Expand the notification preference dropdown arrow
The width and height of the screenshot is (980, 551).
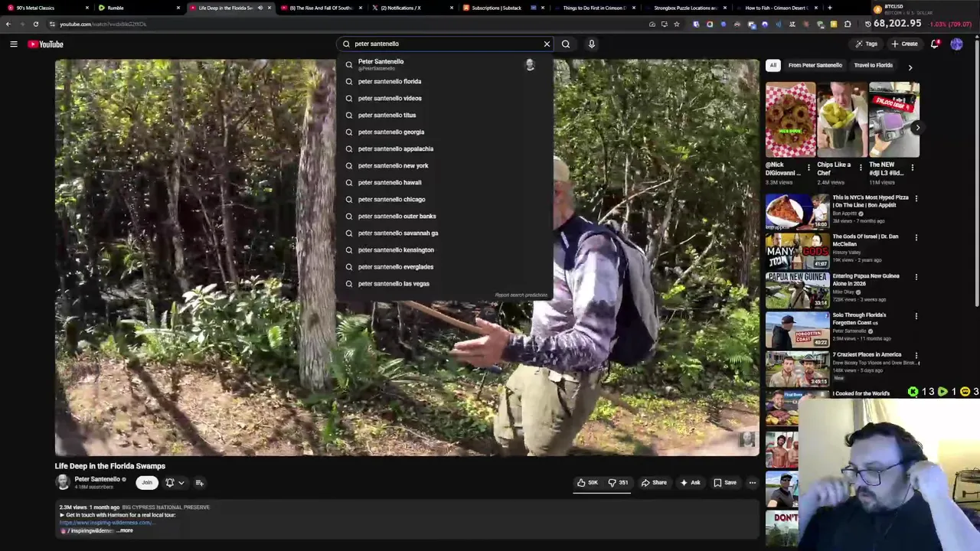pyautogui.click(x=181, y=483)
